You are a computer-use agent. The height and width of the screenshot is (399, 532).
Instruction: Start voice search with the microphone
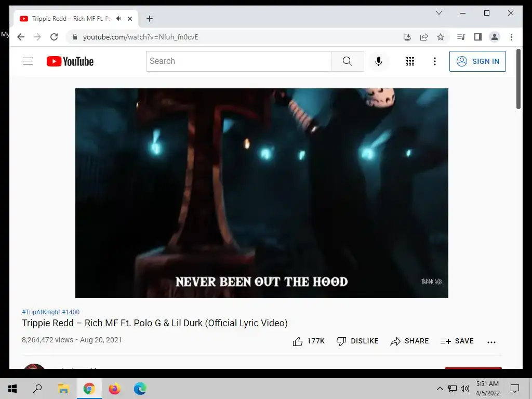379,61
